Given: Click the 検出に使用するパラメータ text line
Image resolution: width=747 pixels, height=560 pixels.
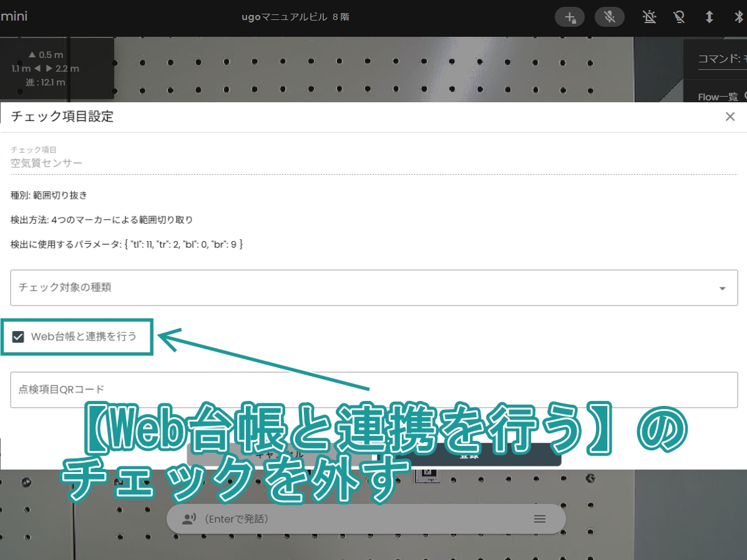Looking at the screenshot, I should (127, 244).
